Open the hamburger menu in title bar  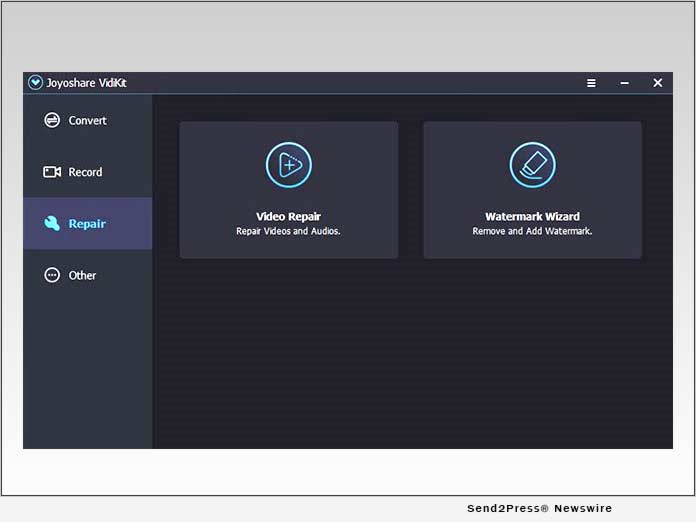click(x=591, y=83)
